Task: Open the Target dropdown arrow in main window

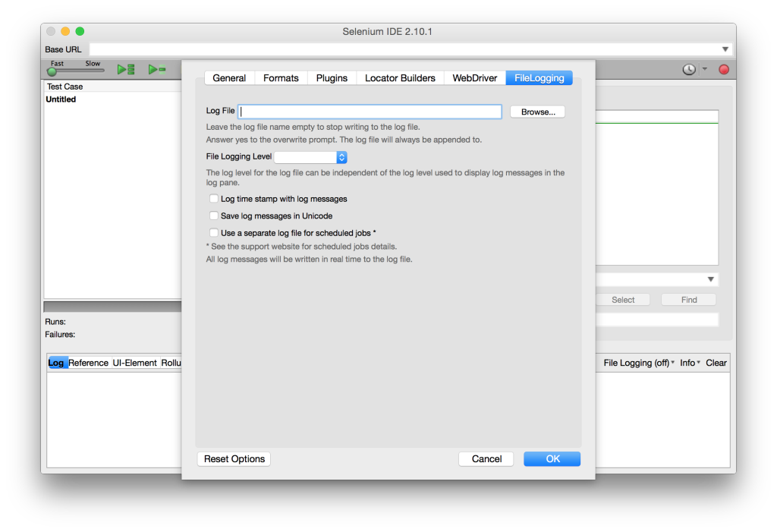Action: pos(710,279)
